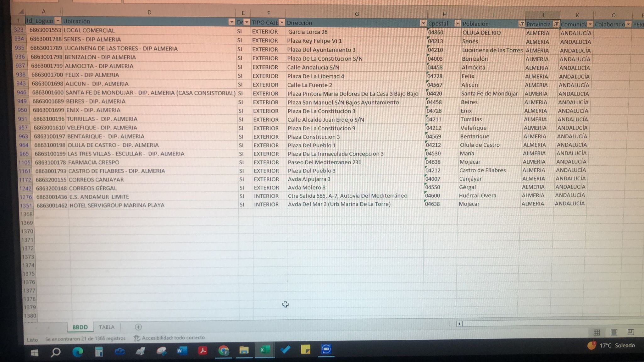Image resolution: width=644 pixels, height=362 pixels.
Task: Open Microsoft Word from the taskbar
Action: 182,350
